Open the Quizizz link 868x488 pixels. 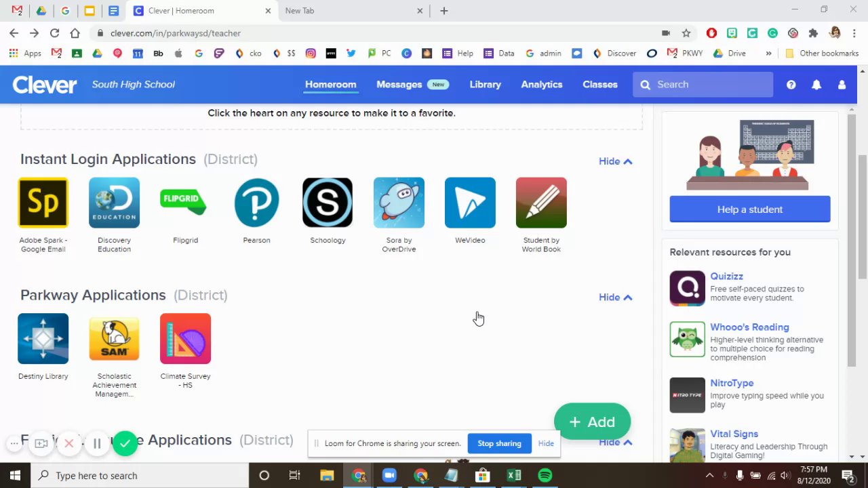coord(726,277)
